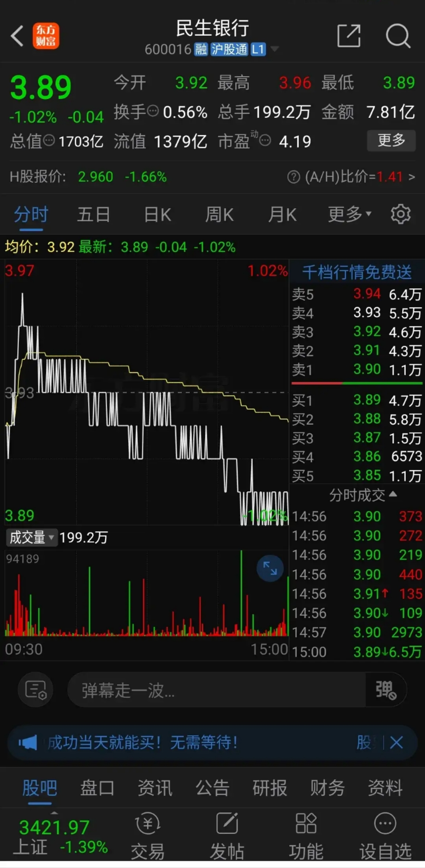Open the 财务 tab
This screenshot has height=868, width=425.
click(327, 788)
